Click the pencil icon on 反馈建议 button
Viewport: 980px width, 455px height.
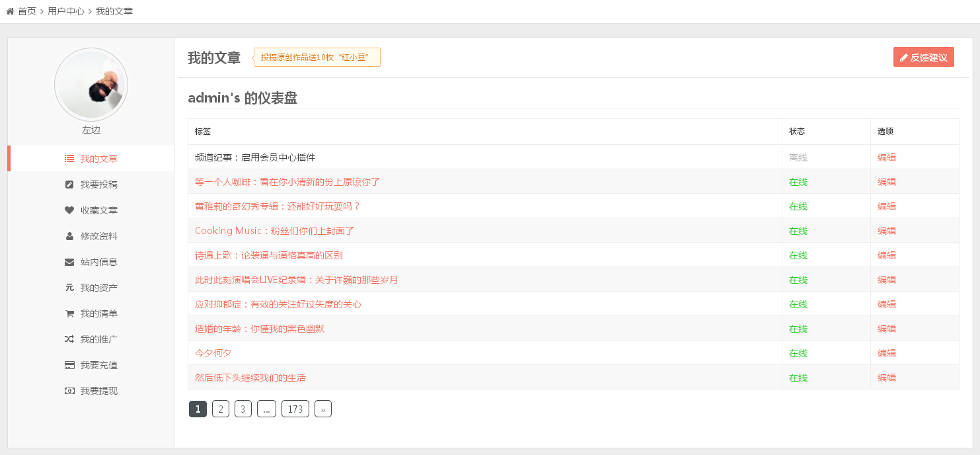[904, 58]
